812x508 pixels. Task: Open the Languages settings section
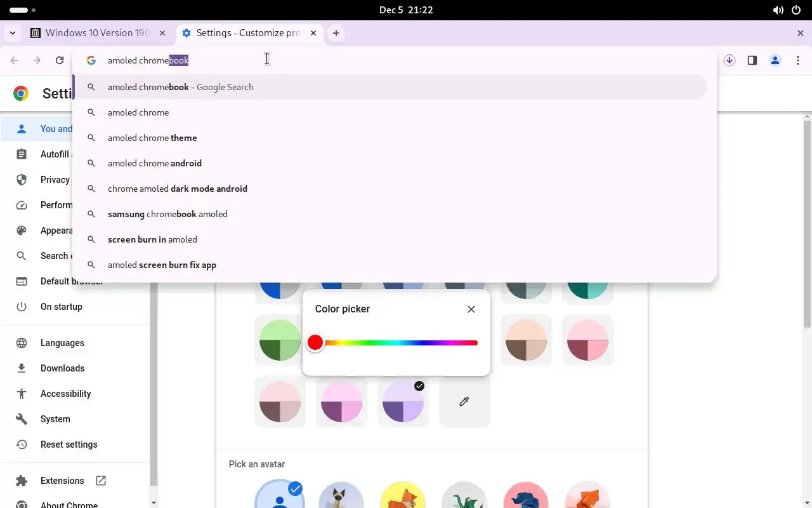(75, 343)
